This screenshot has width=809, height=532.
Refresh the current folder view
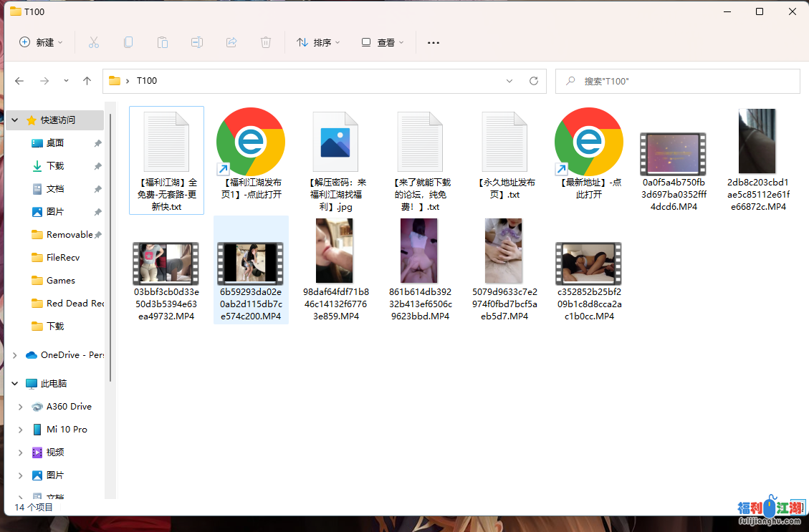533,81
